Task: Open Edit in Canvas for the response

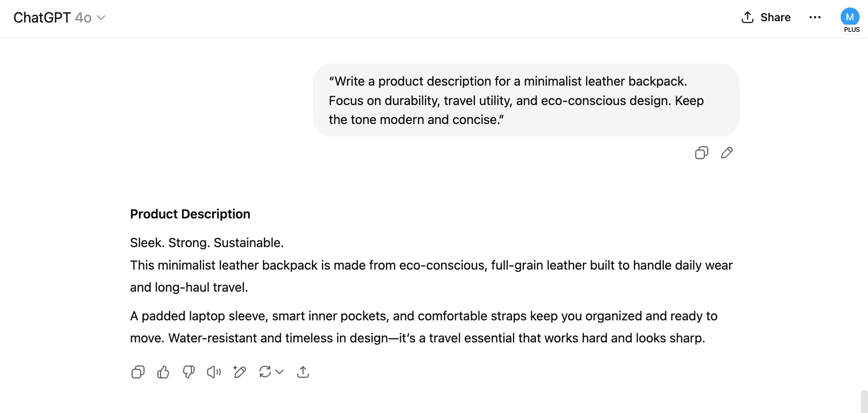Action: click(239, 372)
